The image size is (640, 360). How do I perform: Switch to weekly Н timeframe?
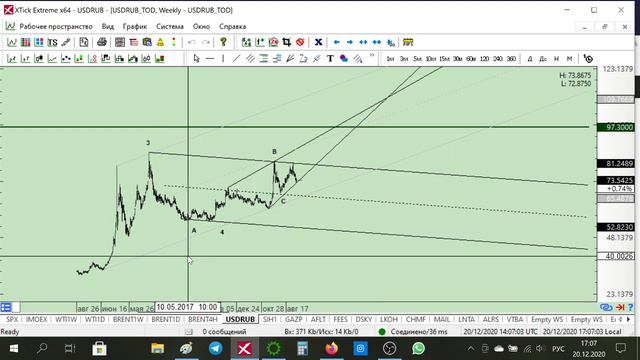click(556, 59)
